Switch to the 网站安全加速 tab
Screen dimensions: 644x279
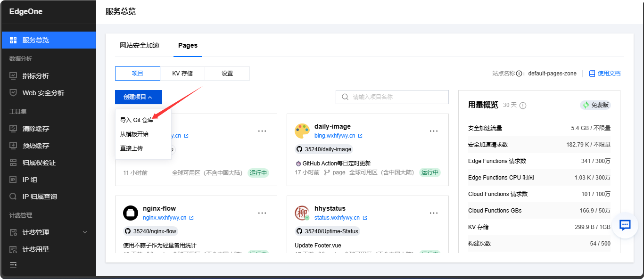point(140,46)
